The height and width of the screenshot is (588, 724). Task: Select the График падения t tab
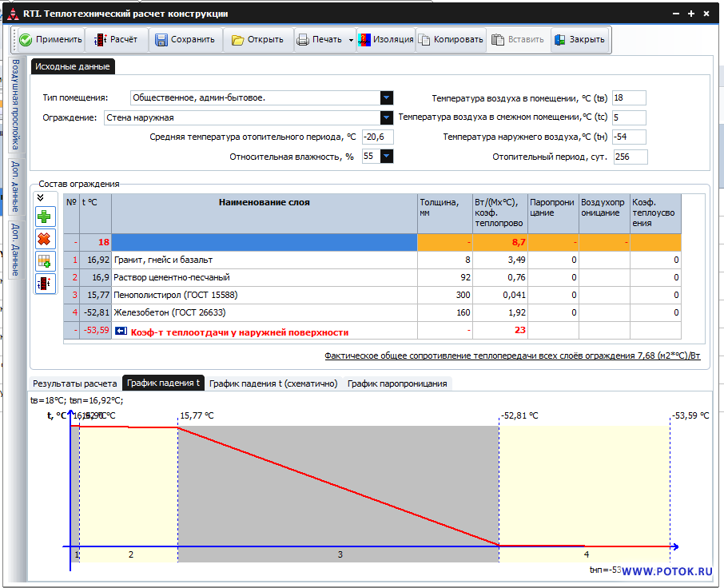click(163, 383)
